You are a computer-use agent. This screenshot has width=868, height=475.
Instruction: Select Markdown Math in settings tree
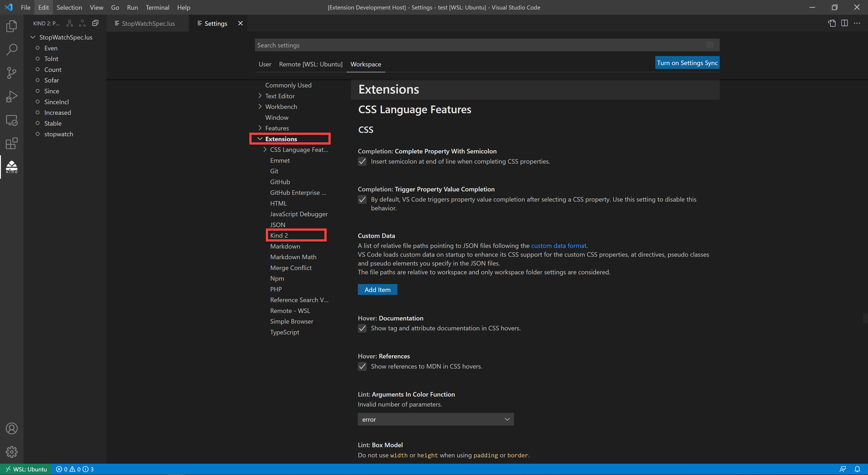click(x=293, y=257)
